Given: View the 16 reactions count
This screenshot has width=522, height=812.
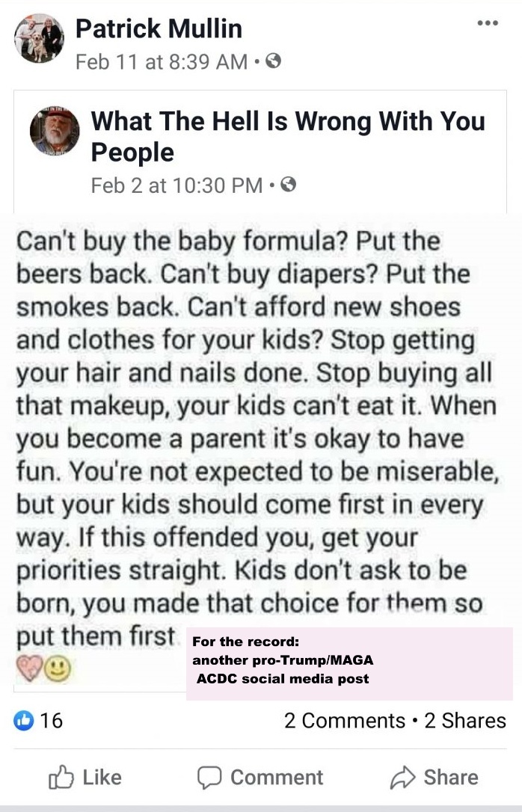Looking at the screenshot, I should click(51, 721).
